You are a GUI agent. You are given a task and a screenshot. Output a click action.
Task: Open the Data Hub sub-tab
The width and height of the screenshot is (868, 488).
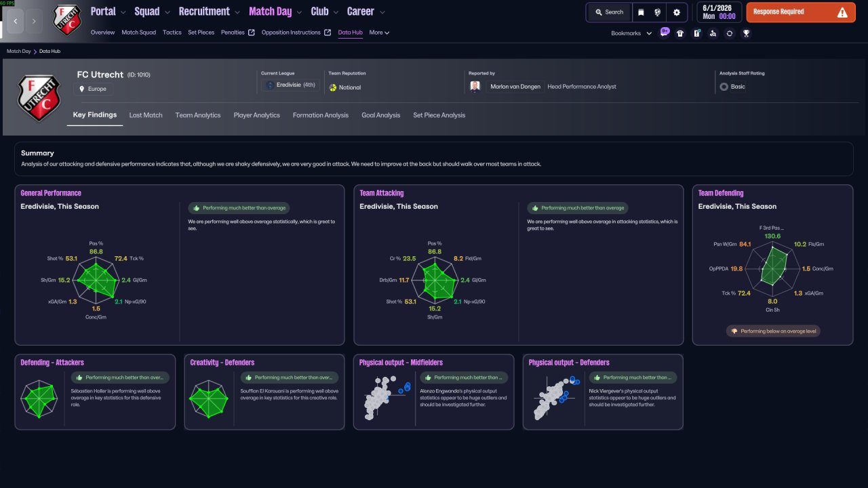tap(350, 33)
